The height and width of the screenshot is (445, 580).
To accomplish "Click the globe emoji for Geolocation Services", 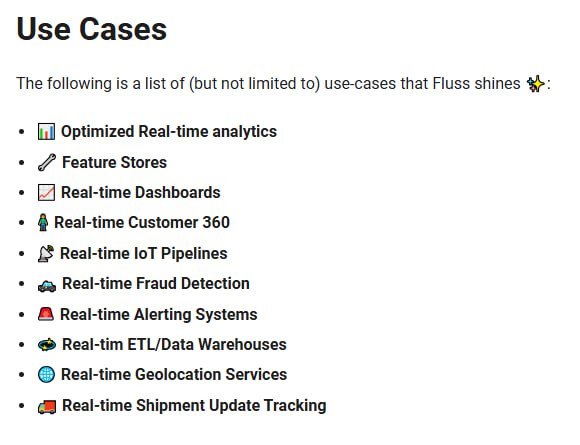I will click(47, 375).
